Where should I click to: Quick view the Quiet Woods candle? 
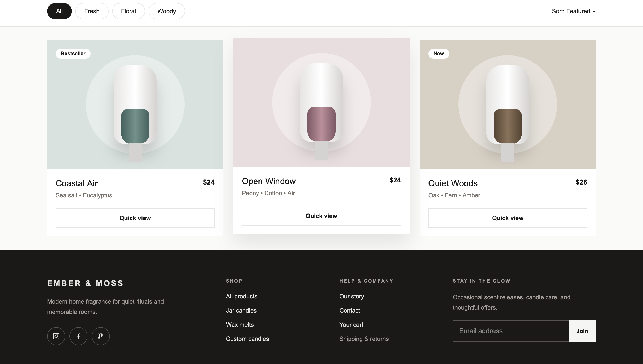[x=508, y=218]
